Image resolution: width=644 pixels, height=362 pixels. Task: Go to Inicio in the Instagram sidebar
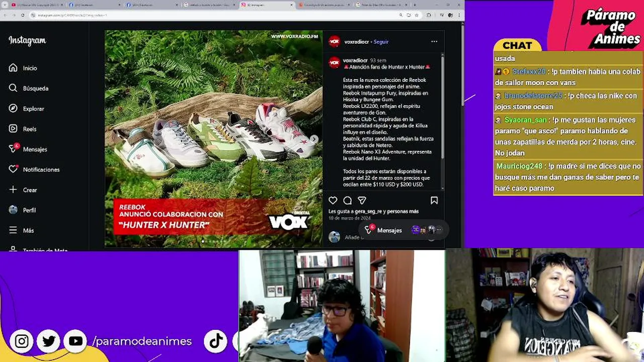point(24,68)
